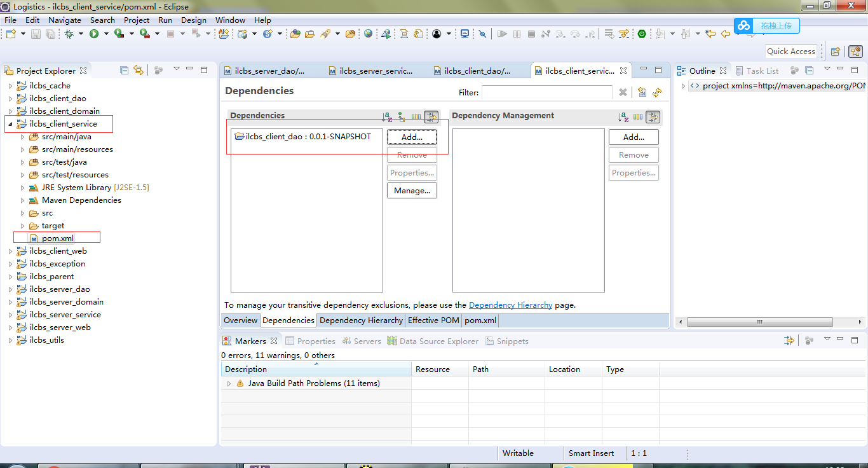Click the Quick Access field
The height and width of the screenshot is (468, 868).
(791, 52)
